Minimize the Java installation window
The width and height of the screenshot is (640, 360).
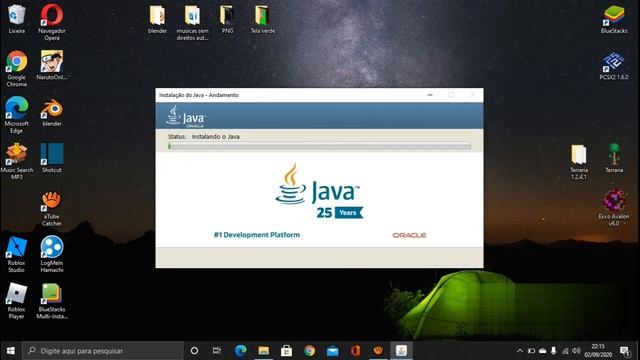click(430, 95)
